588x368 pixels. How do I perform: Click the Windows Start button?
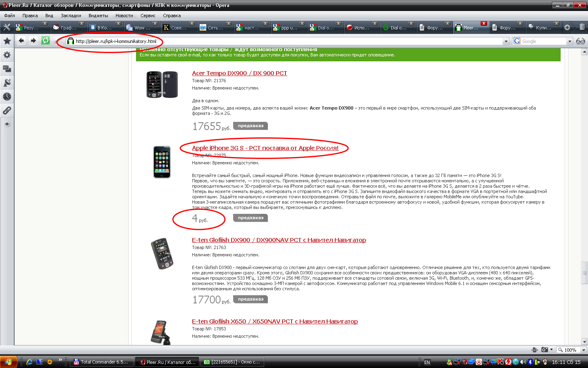click(9, 362)
